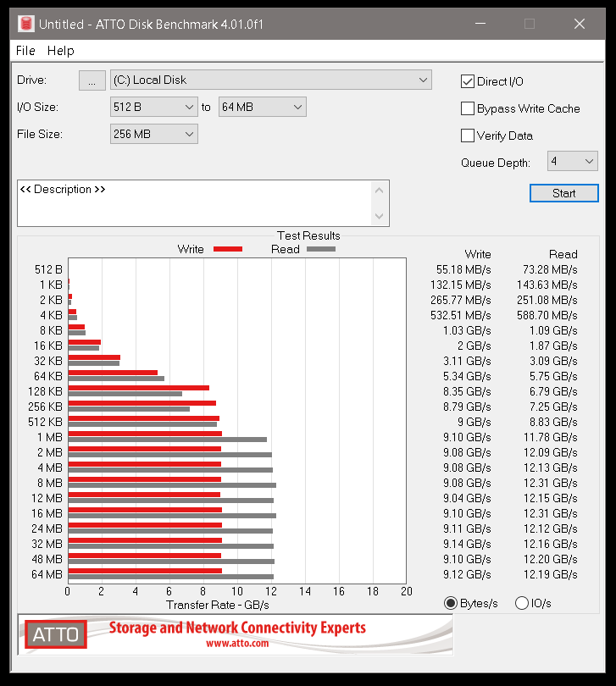Open the Queue Depth dropdown

pyautogui.click(x=572, y=162)
